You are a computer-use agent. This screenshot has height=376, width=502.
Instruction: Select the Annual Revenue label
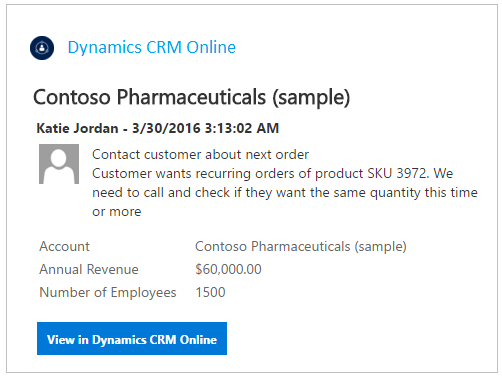coord(89,269)
